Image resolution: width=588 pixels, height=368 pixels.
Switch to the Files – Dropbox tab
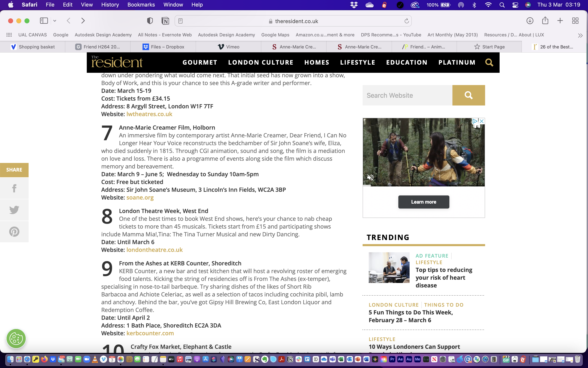(163, 47)
